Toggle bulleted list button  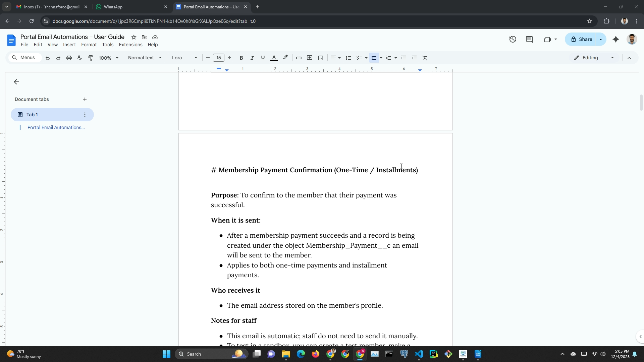[x=374, y=58]
